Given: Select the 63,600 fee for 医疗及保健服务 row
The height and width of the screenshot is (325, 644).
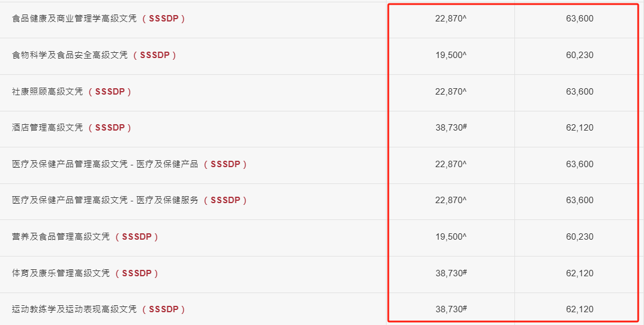Looking at the screenshot, I should (x=579, y=200).
